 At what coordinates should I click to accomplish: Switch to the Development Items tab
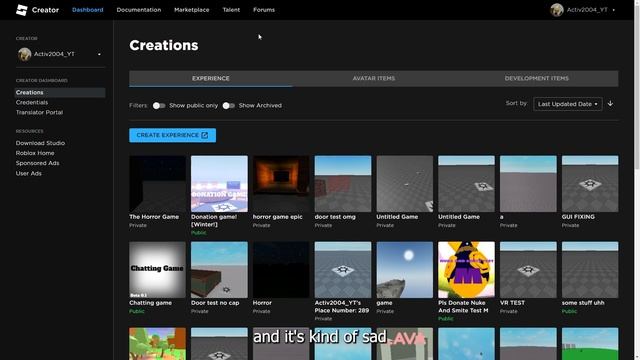(536, 78)
